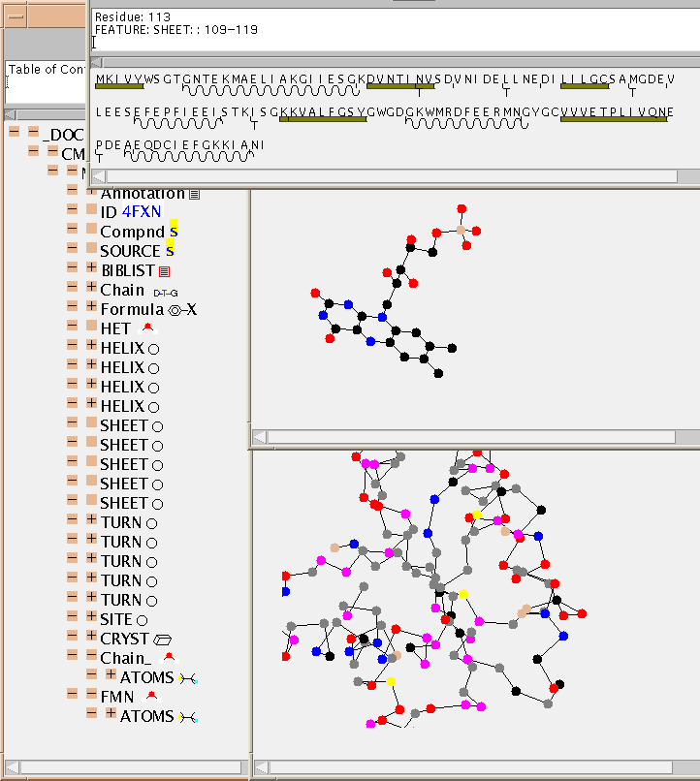Click the sequence panel horizontal scrollbar
The height and width of the screenshot is (781, 700).
pos(388,175)
